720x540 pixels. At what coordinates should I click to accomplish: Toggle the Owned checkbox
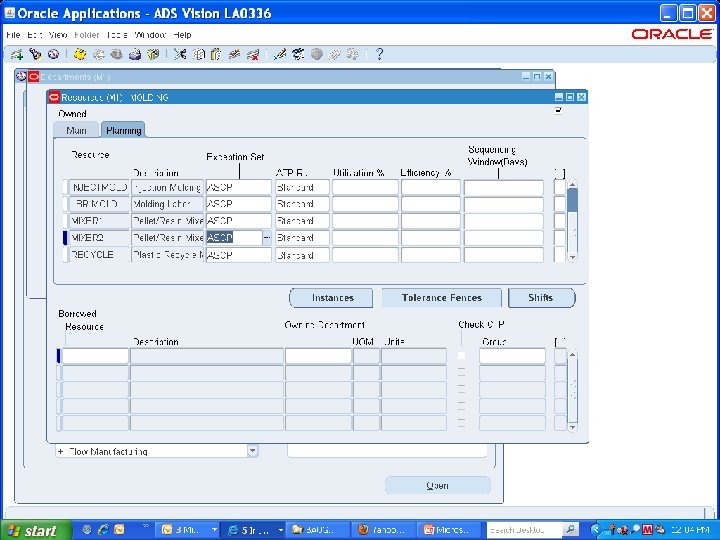[558, 110]
